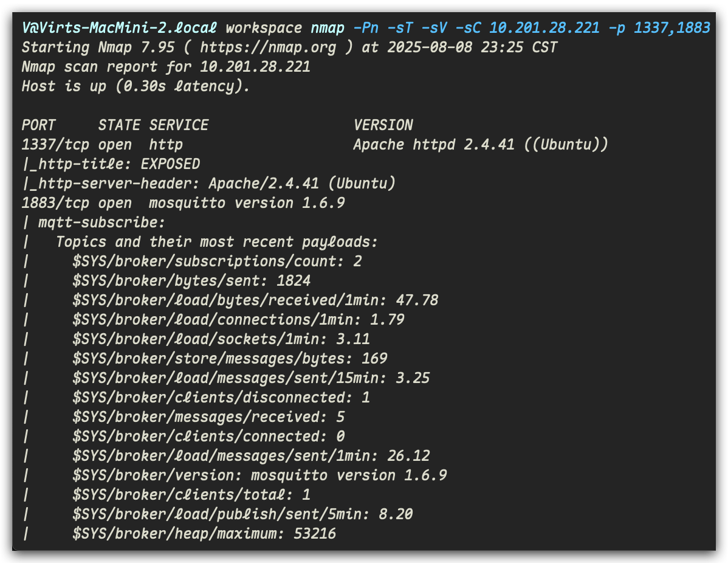Click the $SYS/broker/clients/disconnected line
Screen dimensions: 728x563
point(221,398)
